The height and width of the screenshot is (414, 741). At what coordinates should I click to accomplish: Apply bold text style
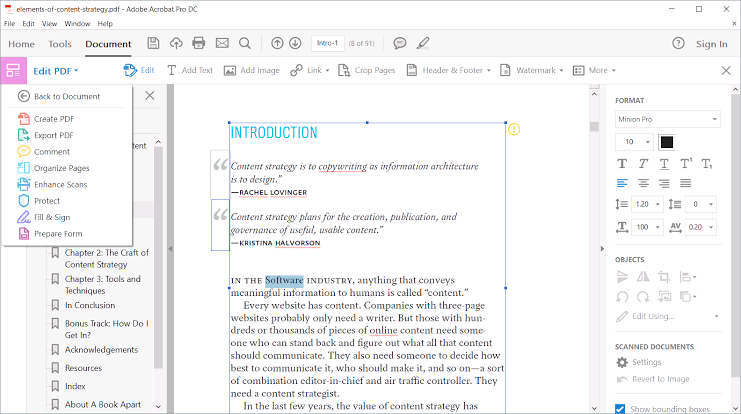point(622,164)
